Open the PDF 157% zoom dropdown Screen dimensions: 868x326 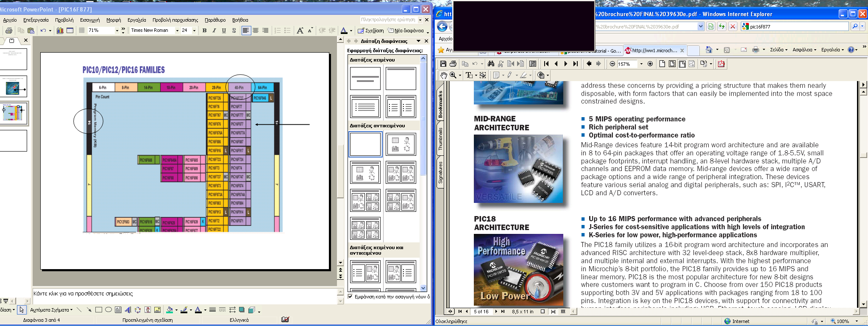(x=641, y=64)
